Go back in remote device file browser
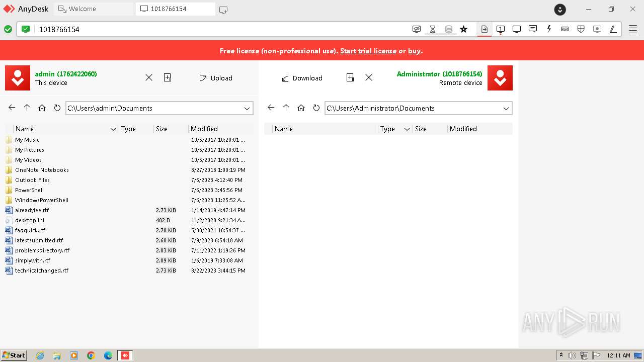Image resolution: width=644 pixels, height=362 pixels. 271,108
